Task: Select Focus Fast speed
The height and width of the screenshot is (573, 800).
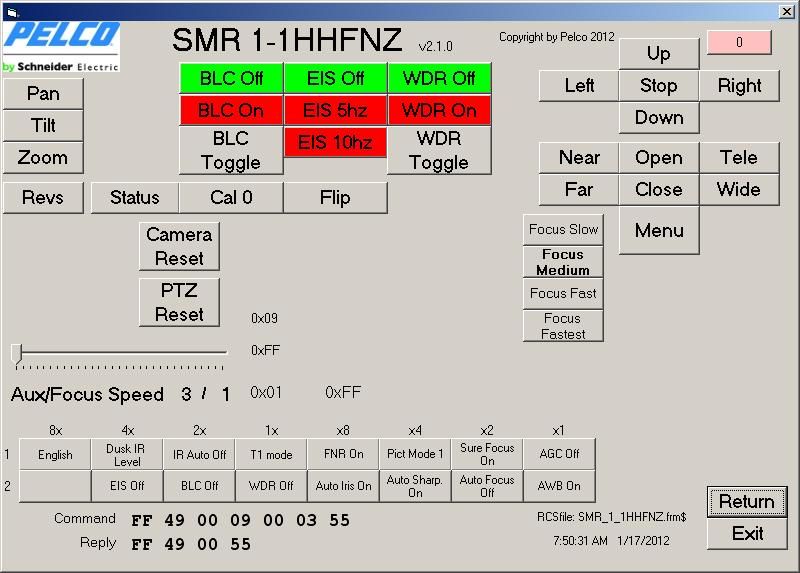Action: pos(563,293)
